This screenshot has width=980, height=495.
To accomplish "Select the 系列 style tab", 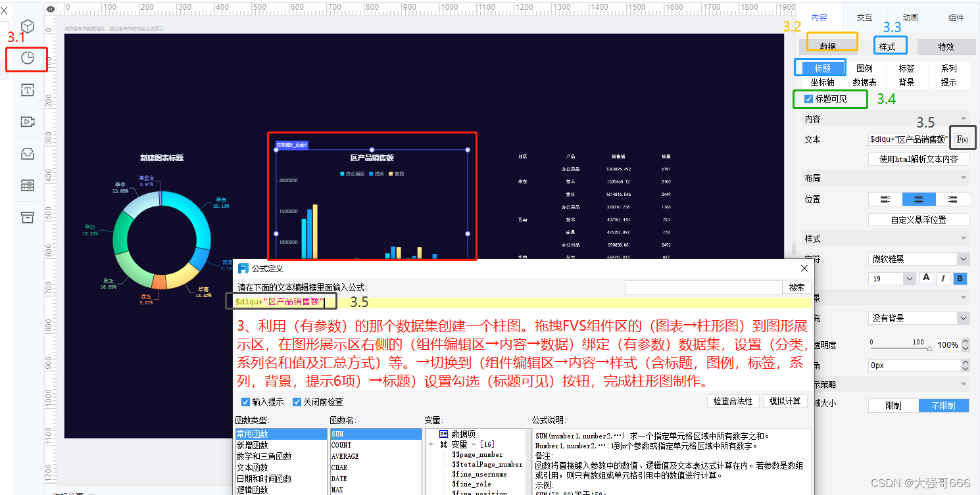I will [948, 68].
